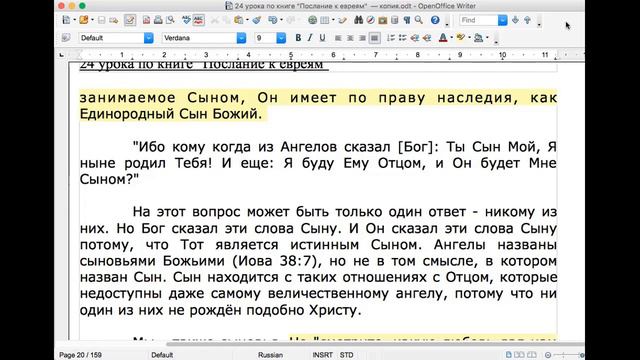Open the Navigator
This screenshot has height=360, width=640.
point(370,20)
